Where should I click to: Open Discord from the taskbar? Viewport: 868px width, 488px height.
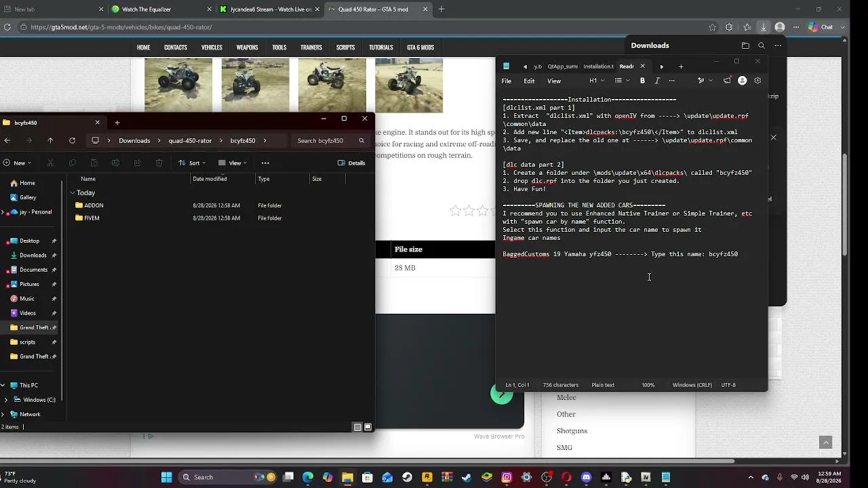(586, 477)
